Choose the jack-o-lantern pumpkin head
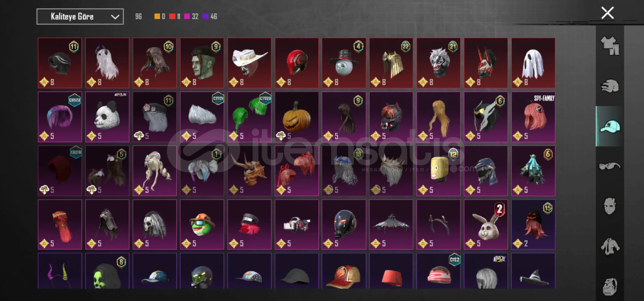Screen dimensions: 644x301 coord(297,117)
